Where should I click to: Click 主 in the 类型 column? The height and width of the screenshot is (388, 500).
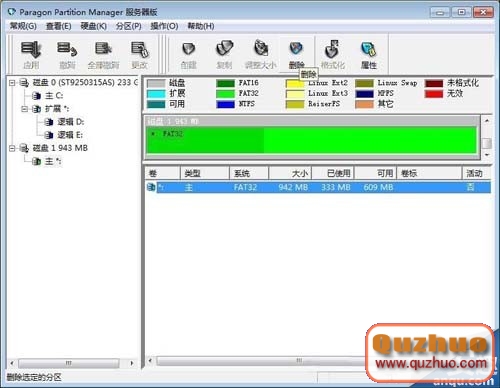tap(189, 187)
